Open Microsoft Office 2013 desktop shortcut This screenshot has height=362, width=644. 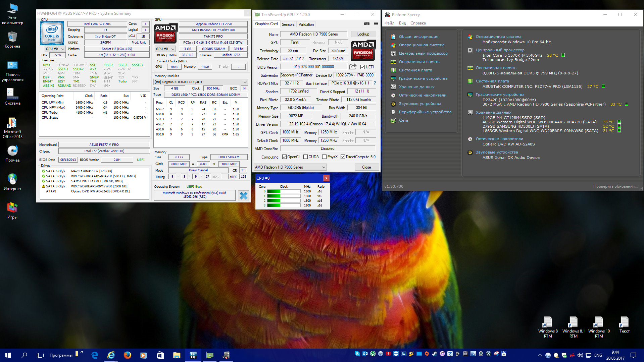12,128
